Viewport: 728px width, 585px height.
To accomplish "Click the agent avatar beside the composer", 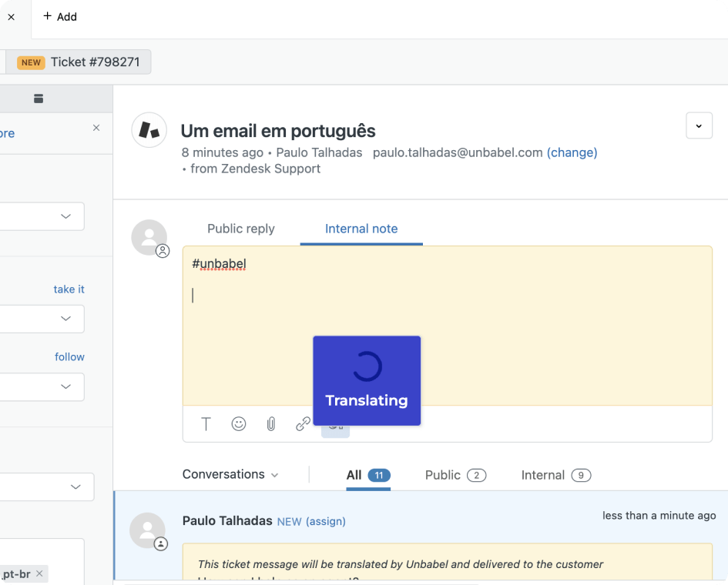I will click(149, 238).
